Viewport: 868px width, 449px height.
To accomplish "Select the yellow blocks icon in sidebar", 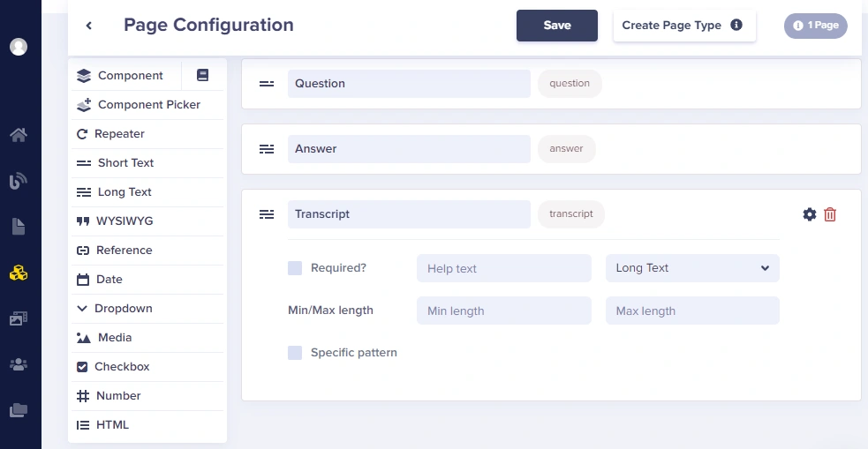I will pyautogui.click(x=19, y=273).
